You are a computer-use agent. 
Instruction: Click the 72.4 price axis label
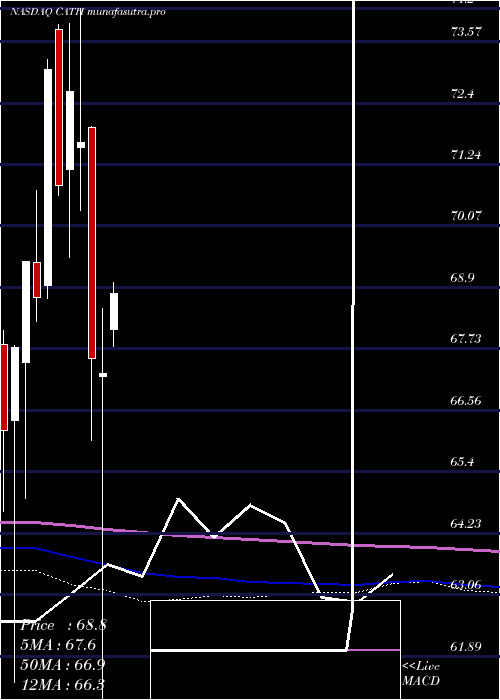[x=464, y=94]
